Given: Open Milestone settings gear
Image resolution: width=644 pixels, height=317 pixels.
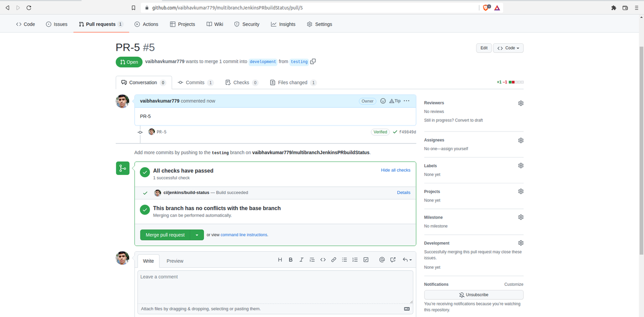Looking at the screenshot, I should (x=521, y=217).
